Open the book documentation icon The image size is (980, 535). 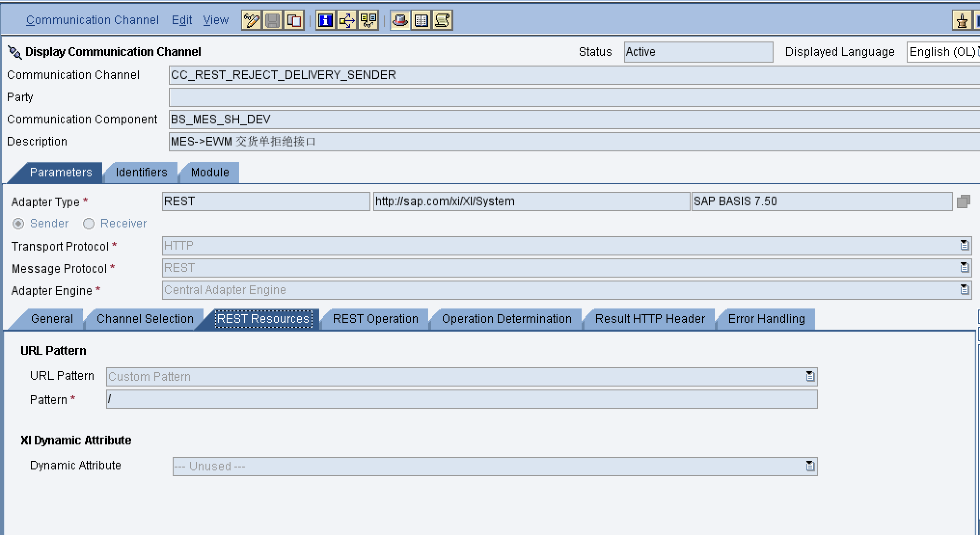422,20
